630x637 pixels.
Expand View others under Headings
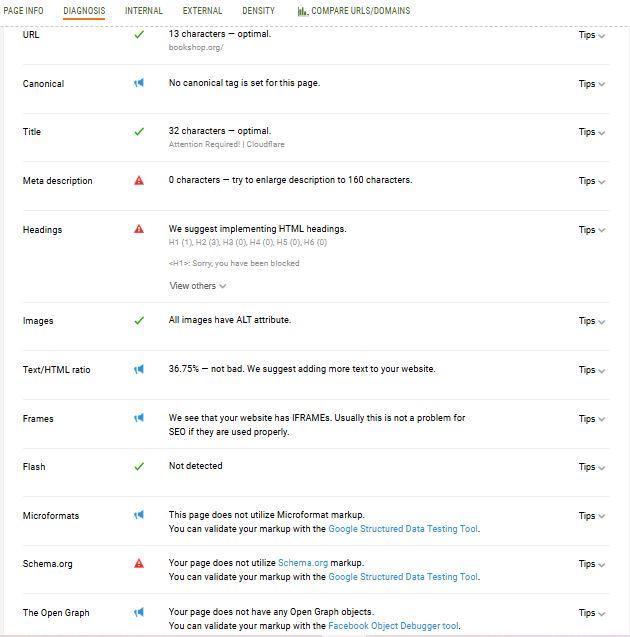pyautogui.click(x=198, y=286)
